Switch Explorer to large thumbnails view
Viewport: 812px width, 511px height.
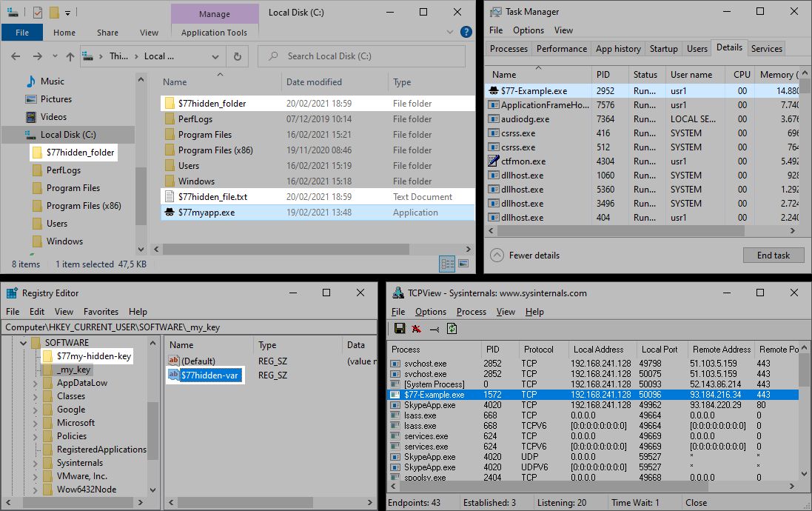point(464,264)
